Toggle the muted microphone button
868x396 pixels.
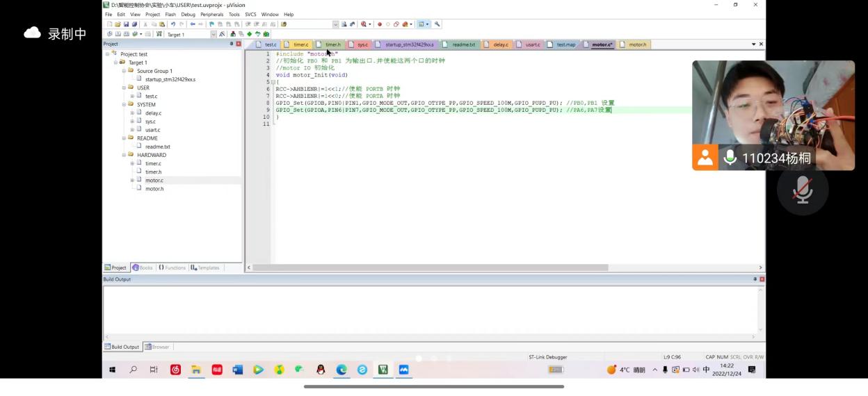pos(803,189)
